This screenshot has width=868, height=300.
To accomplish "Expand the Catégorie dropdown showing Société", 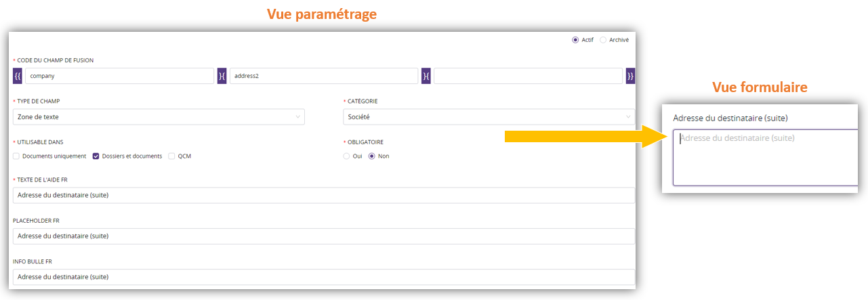I will (489, 117).
